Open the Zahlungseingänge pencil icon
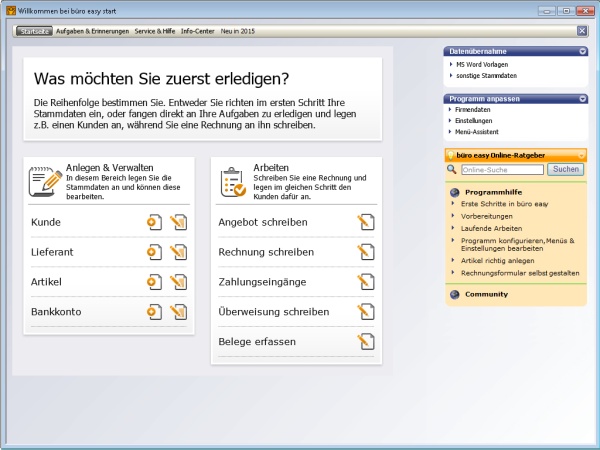The width and height of the screenshot is (600, 450). (x=366, y=282)
